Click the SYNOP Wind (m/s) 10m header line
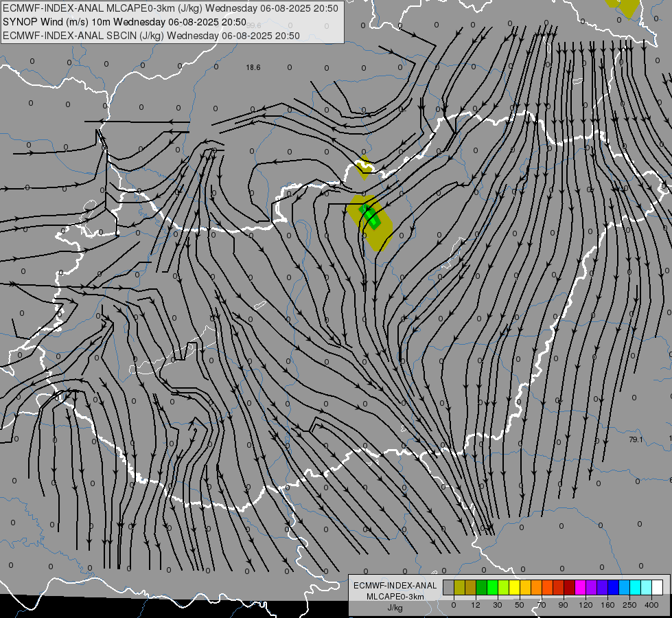672x618 pixels. click(125, 22)
